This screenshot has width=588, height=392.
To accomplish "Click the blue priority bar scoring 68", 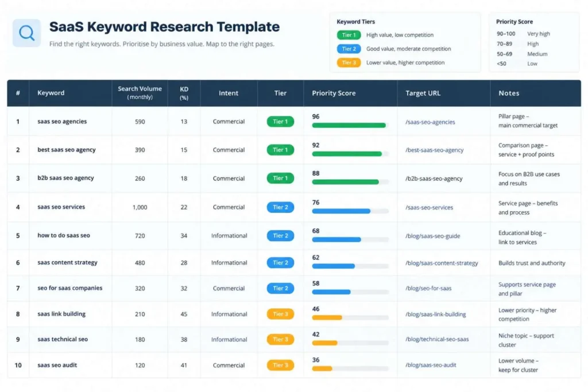I will 336,239.
